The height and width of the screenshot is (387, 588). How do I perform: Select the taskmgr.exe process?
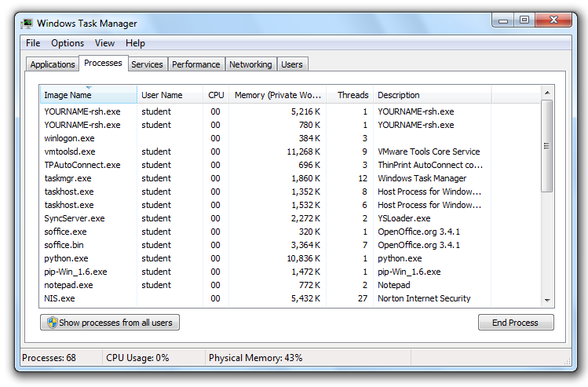click(x=290, y=178)
